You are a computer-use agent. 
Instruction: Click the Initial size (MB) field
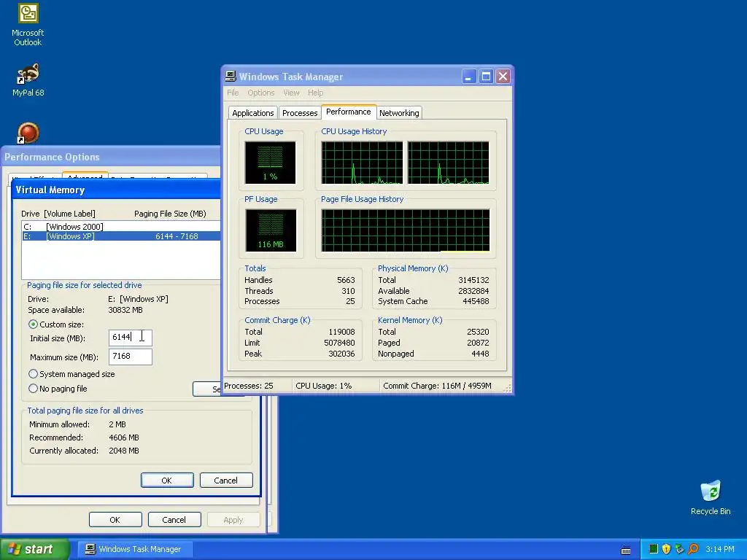coord(131,338)
